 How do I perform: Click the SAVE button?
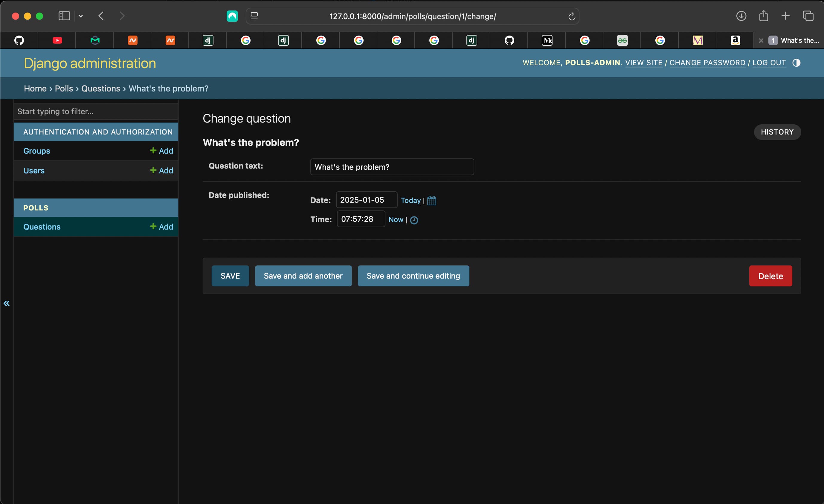pyautogui.click(x=230, y=276)
